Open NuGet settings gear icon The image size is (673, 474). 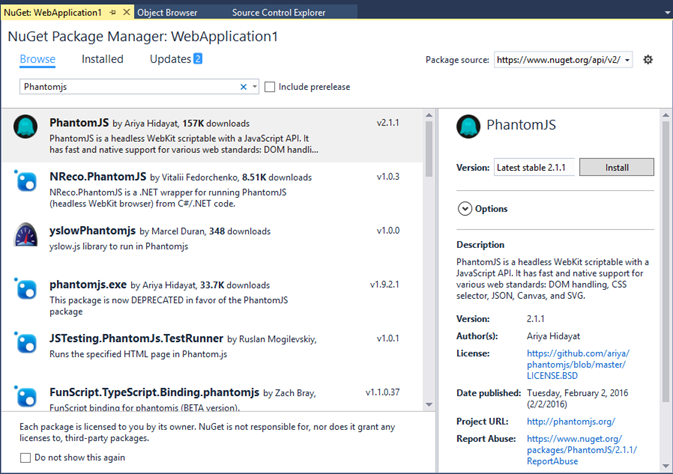coord(648,60)
